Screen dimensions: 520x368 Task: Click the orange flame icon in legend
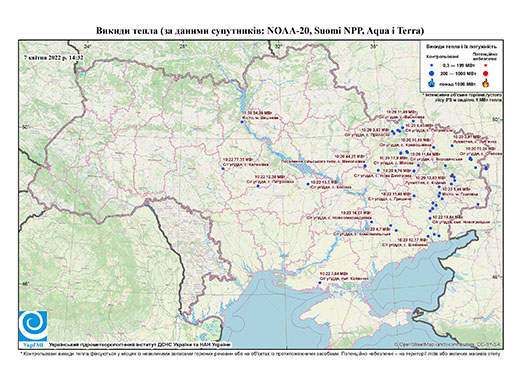tap(485, 83)
